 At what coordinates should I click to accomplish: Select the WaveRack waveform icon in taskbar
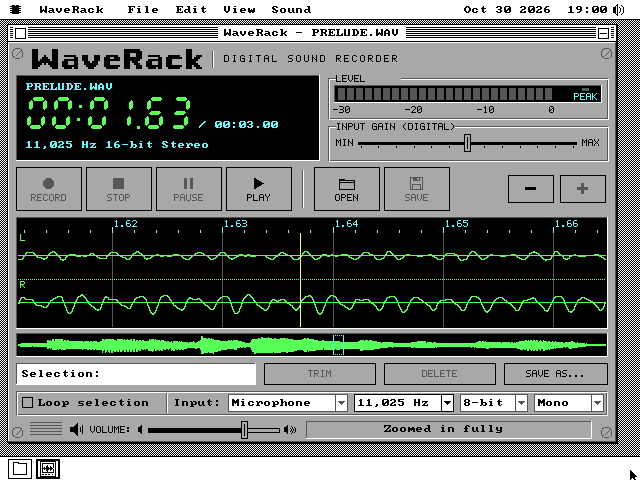(x=48, y=469)
